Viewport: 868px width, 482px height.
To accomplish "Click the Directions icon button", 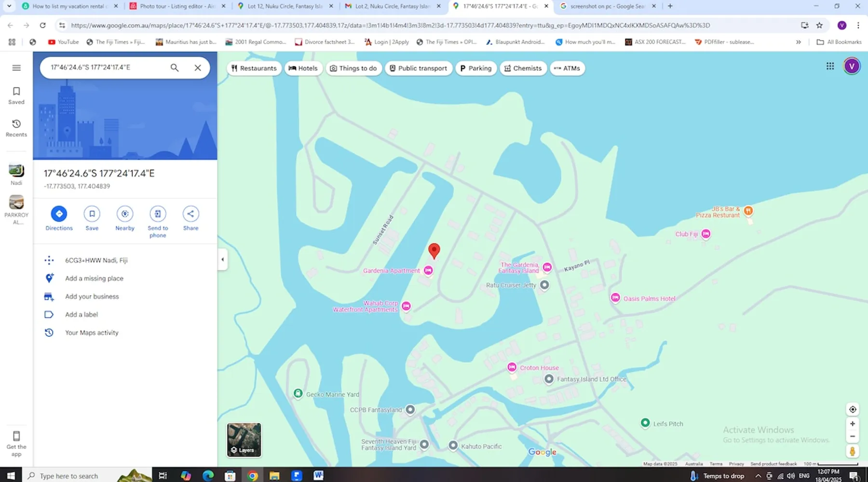I will point(59,214).
